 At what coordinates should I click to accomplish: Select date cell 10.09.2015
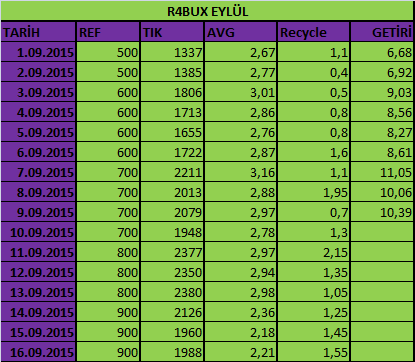pos(38,232)
